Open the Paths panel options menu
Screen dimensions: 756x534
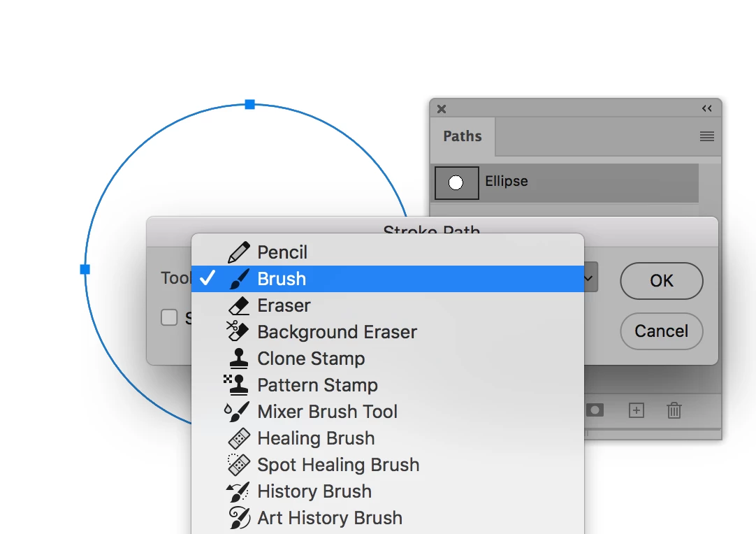(707, 136)
